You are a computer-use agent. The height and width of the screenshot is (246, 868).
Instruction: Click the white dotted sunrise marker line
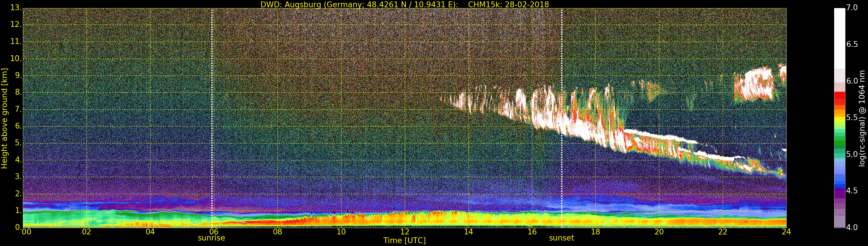212,118
